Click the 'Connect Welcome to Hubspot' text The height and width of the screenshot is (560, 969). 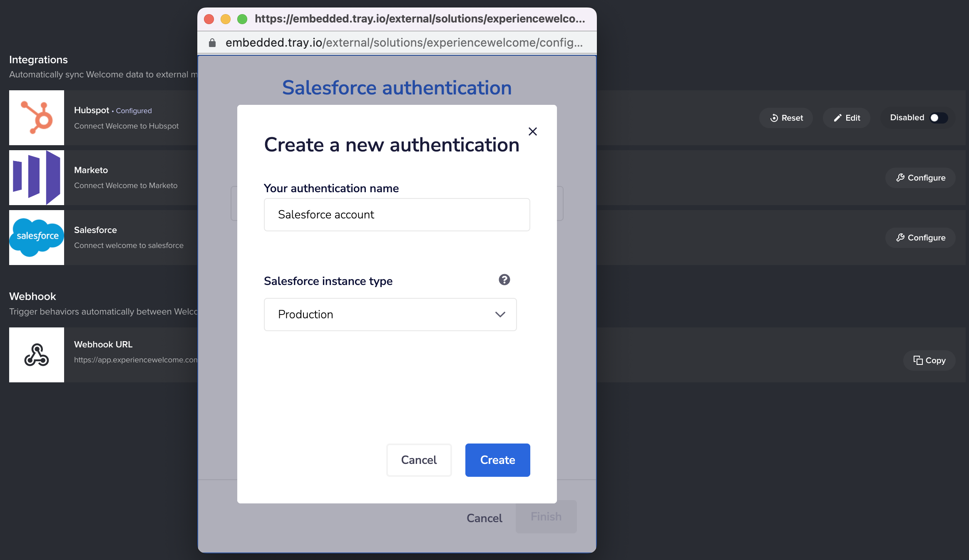pos(126,126)
